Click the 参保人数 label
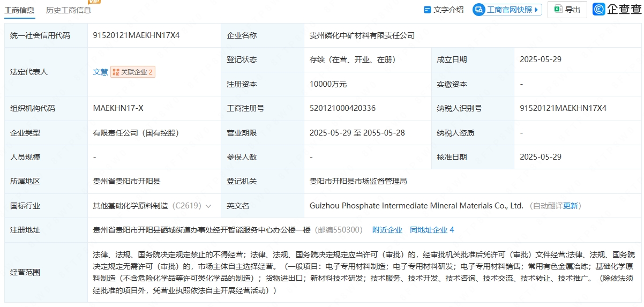Viewport: 644px width, 307px height. 242,157
